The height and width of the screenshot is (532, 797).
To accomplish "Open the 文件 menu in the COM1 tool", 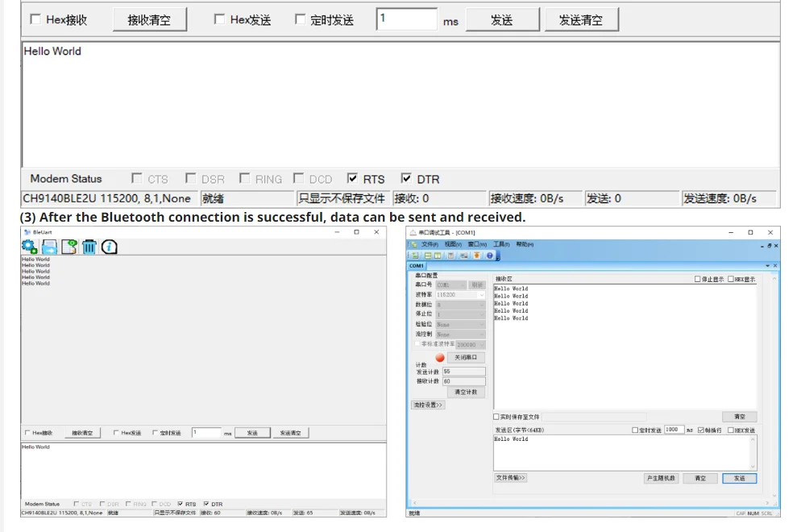I will 430,244.
